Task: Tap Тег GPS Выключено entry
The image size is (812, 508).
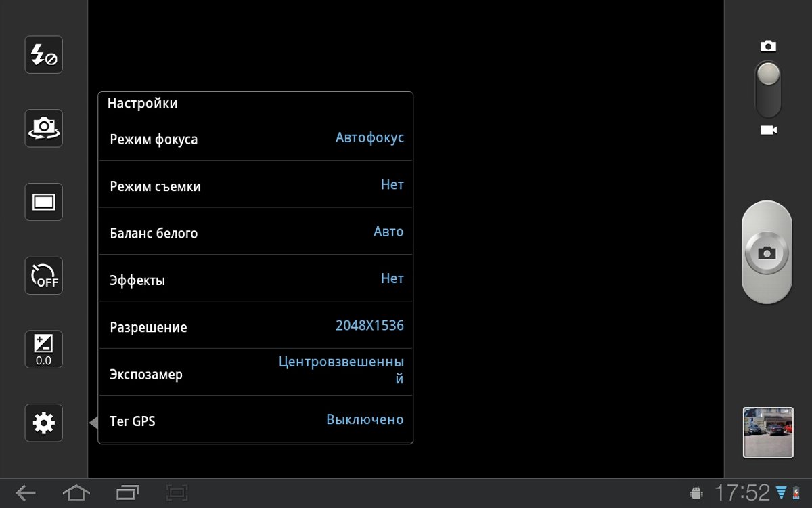Action: [256, 421]
